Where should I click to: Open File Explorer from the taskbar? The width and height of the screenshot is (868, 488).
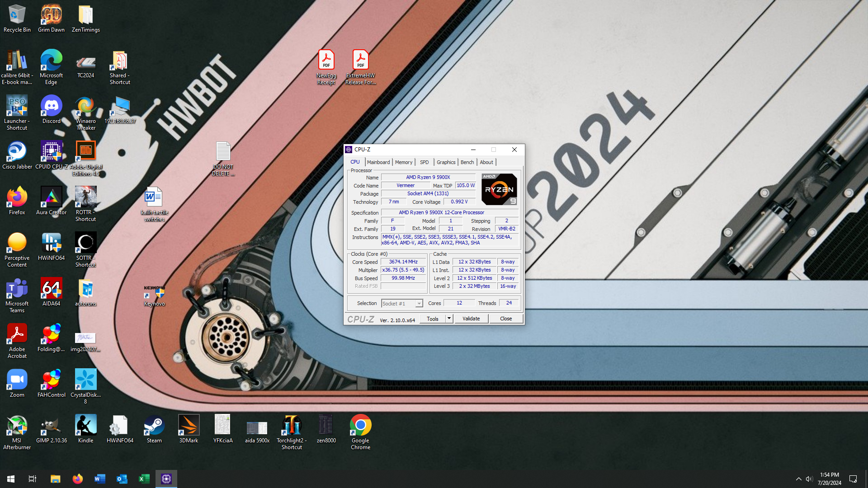tap(55, 479)
